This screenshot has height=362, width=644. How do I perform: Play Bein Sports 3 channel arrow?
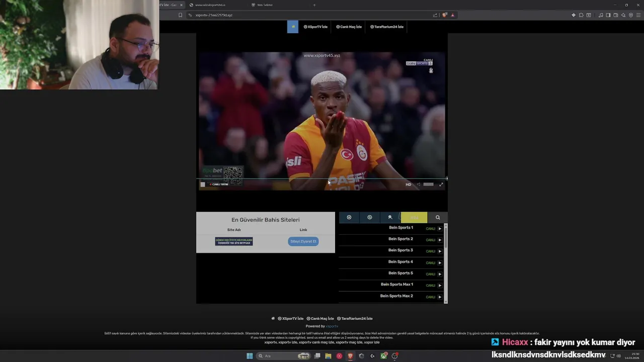440,251
